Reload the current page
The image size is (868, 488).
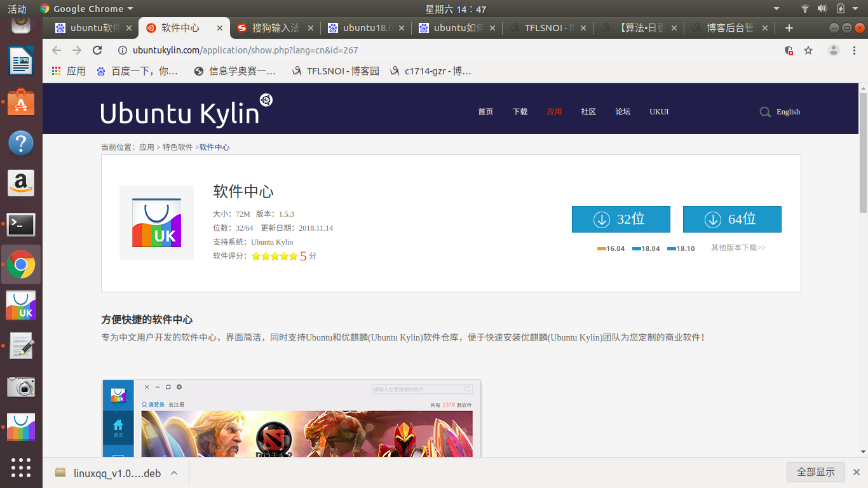click(97, 50)
